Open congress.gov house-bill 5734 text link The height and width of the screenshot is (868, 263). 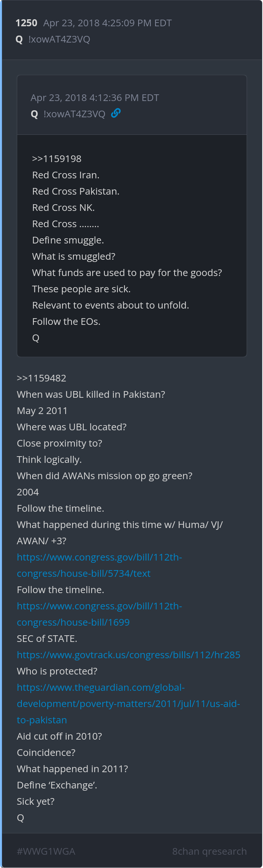click(x=99, y=565)
